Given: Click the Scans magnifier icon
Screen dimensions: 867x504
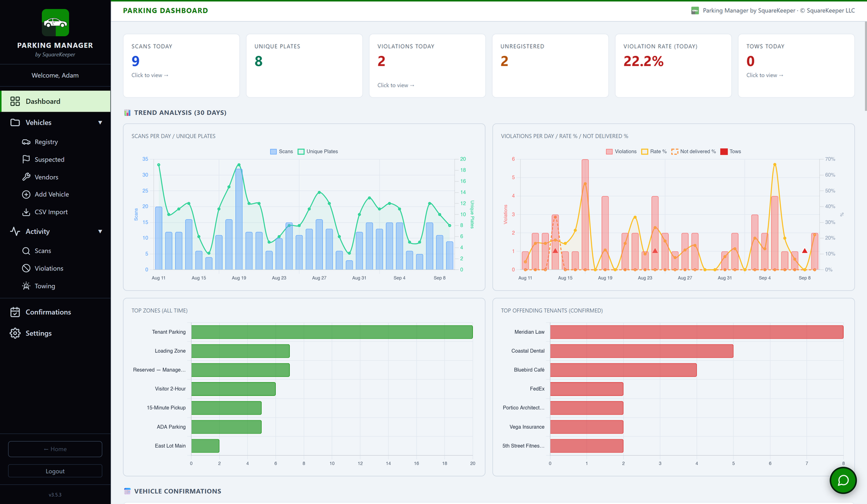Looking at the screenshot, I should [26, 251].
